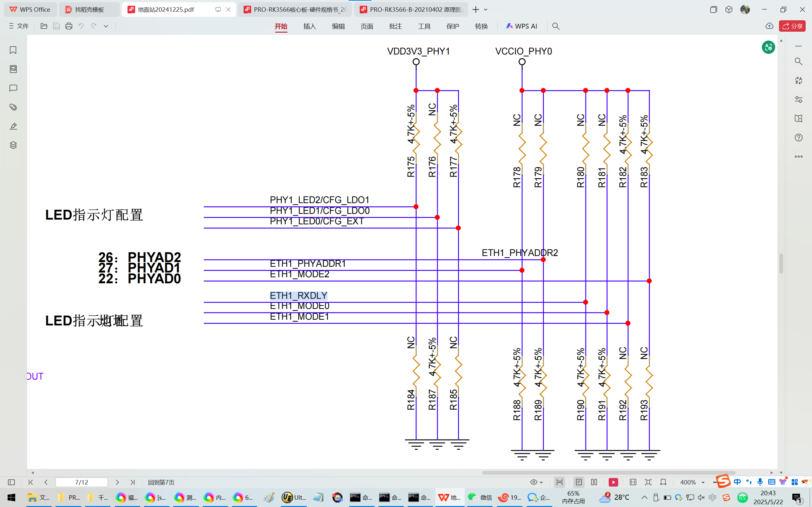Click 回到第7页 link
812x507 pixels.
click(x=161, y=482)
